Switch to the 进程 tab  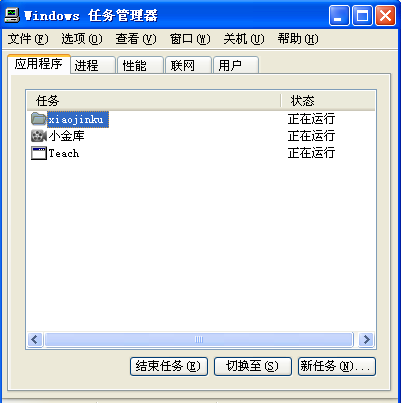(93, 65)
